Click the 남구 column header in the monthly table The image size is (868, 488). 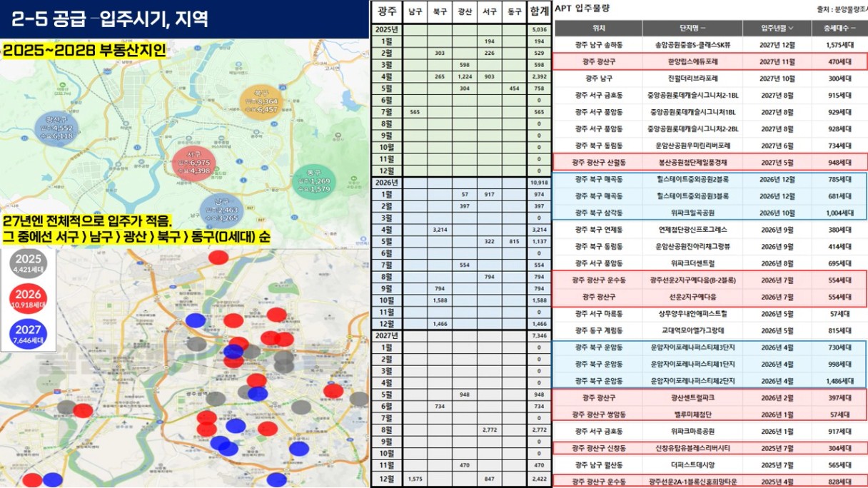point(415,11)
